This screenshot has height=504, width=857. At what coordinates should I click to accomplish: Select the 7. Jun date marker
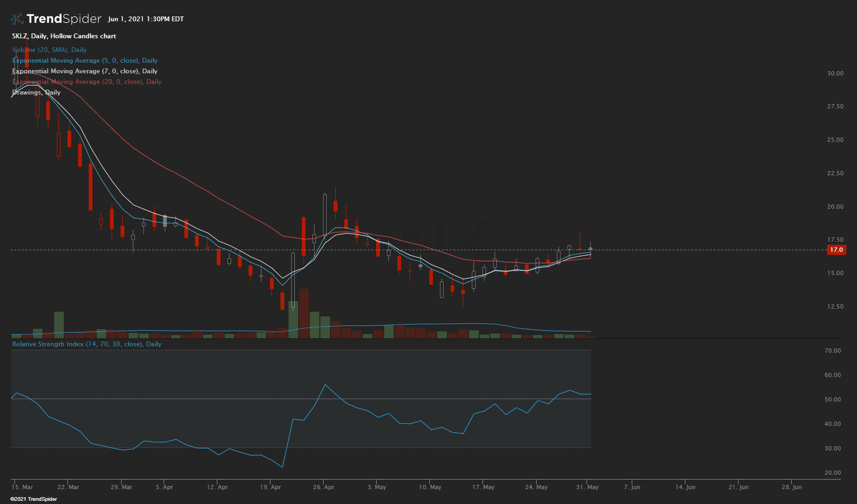(x=632, y=487)
